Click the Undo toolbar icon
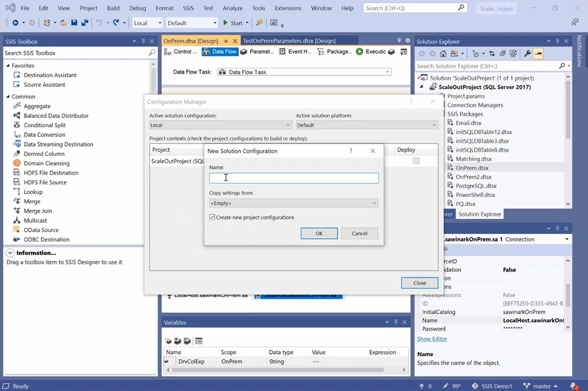This screenshot has width=588, height=391. coord(99,23)
